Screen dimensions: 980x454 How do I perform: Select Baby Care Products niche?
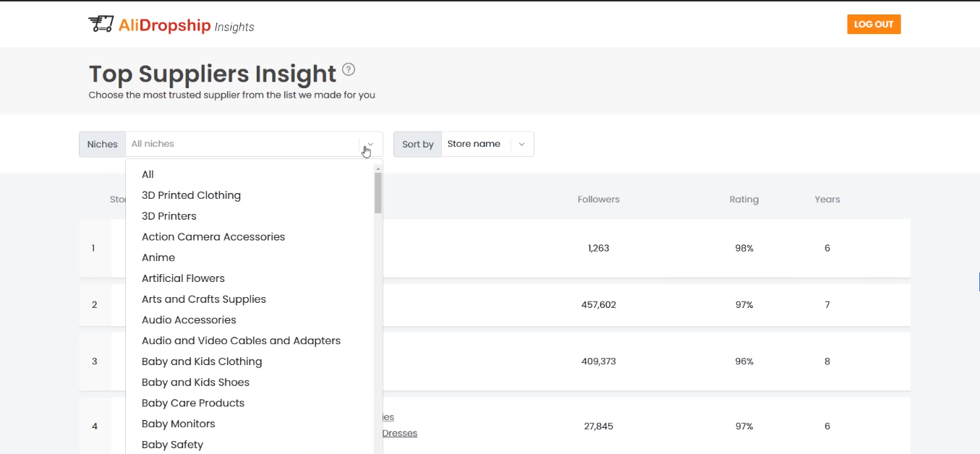193,403
